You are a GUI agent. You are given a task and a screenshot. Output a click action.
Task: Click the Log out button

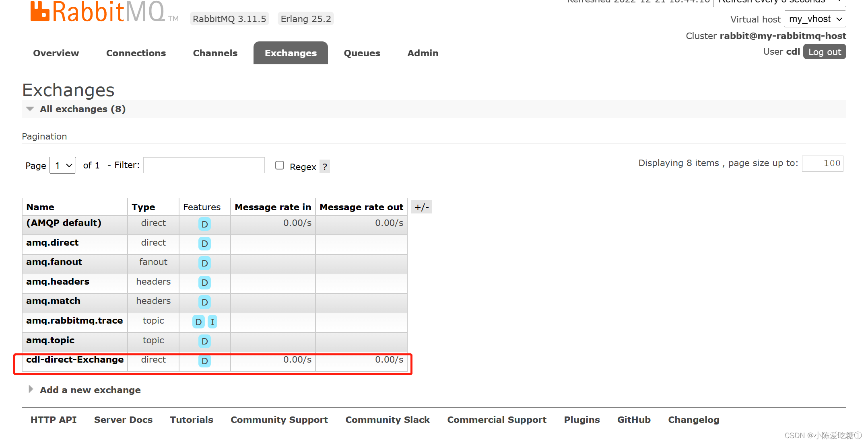pyautogui.click(x=824, y=52)
